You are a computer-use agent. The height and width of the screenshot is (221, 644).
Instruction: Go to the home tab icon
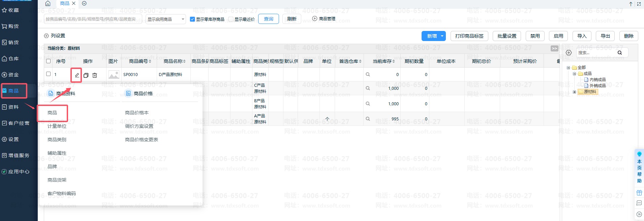pos(48,3)
